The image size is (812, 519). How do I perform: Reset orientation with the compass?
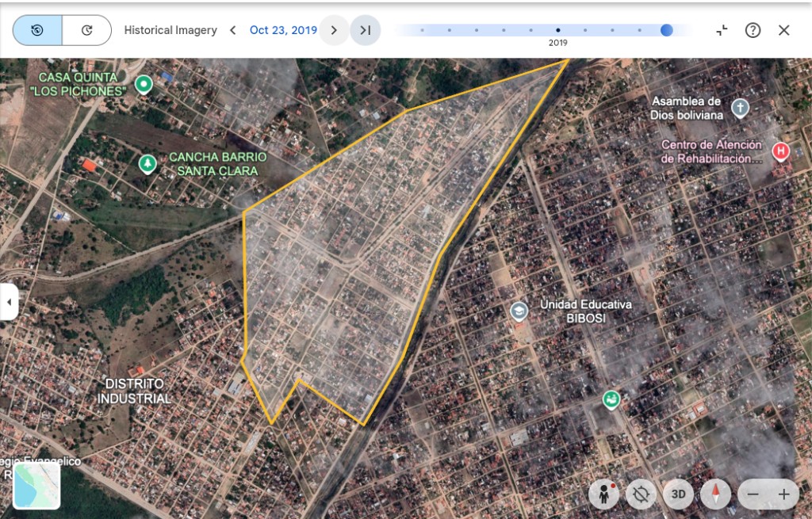pos(716,494)
